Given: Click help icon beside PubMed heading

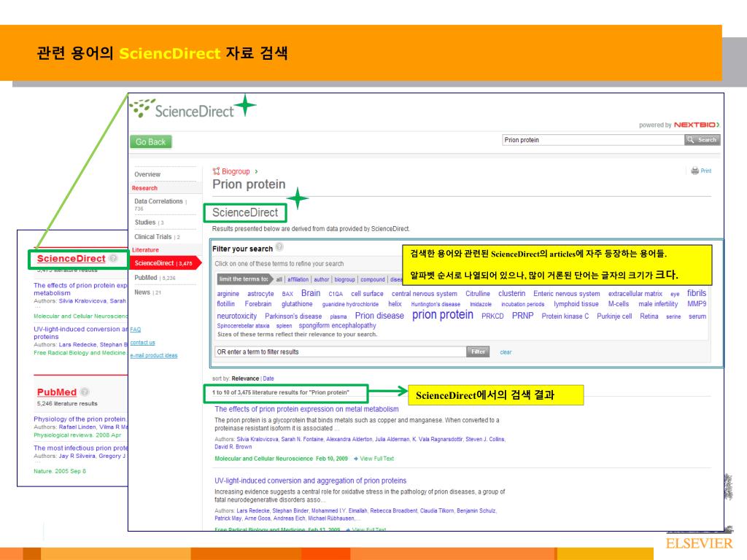Looking at the screenshot, I should tap(85, 392).
